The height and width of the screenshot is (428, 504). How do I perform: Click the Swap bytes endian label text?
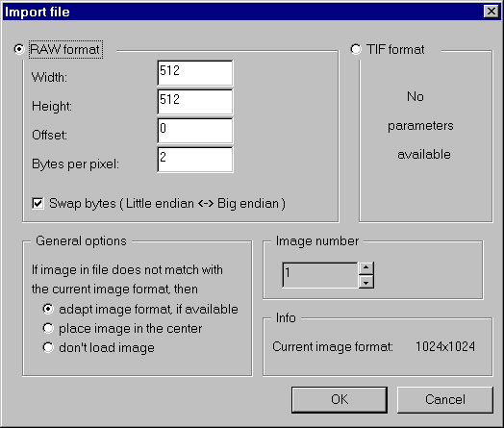click(x=167, y=204)
